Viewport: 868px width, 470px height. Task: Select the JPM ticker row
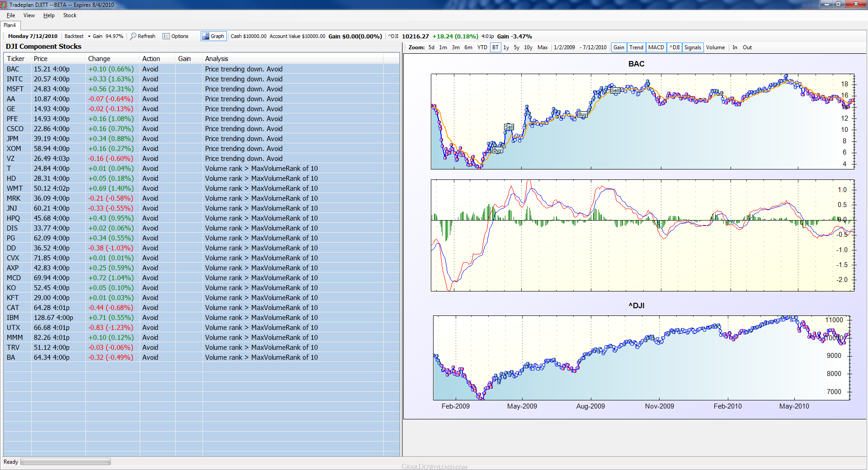pos(202,139)
